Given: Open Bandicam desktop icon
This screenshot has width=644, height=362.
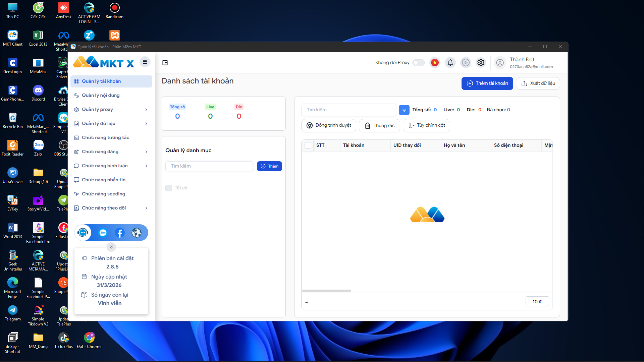Looking at the screenshot, I should click(114, 11).
